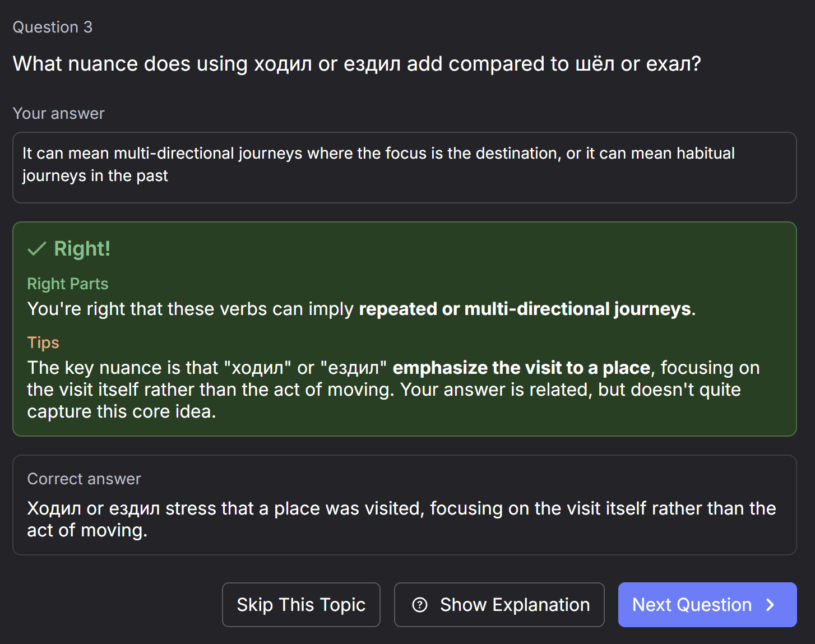Select the Tips section label

43,342
